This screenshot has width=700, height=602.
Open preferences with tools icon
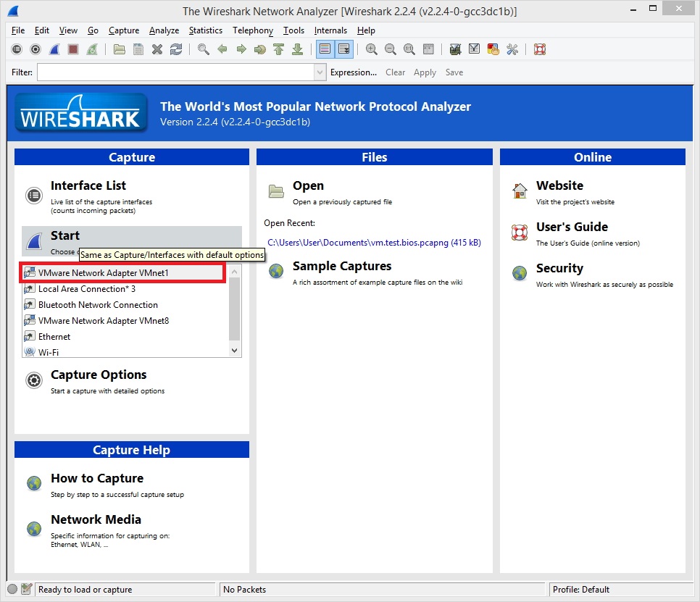(x=512, y=49)
